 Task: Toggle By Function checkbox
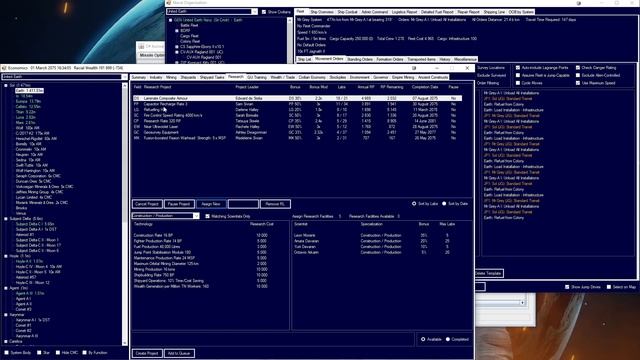(x=84, y=353)
